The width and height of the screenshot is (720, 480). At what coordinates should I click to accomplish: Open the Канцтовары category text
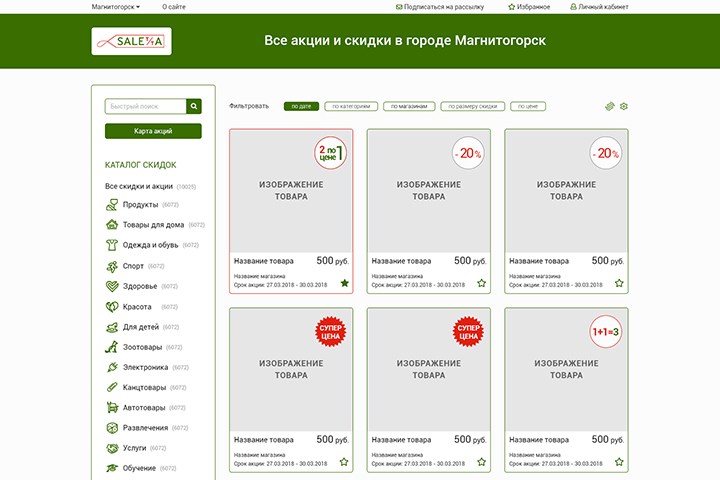(144, 387)
